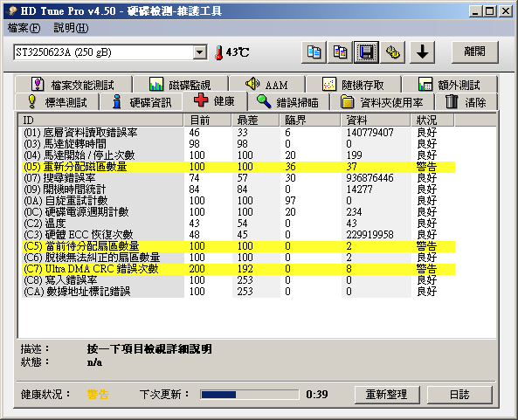Open options with the wrench icon
Screen dimensions: 518x420
tap(393, 52)
